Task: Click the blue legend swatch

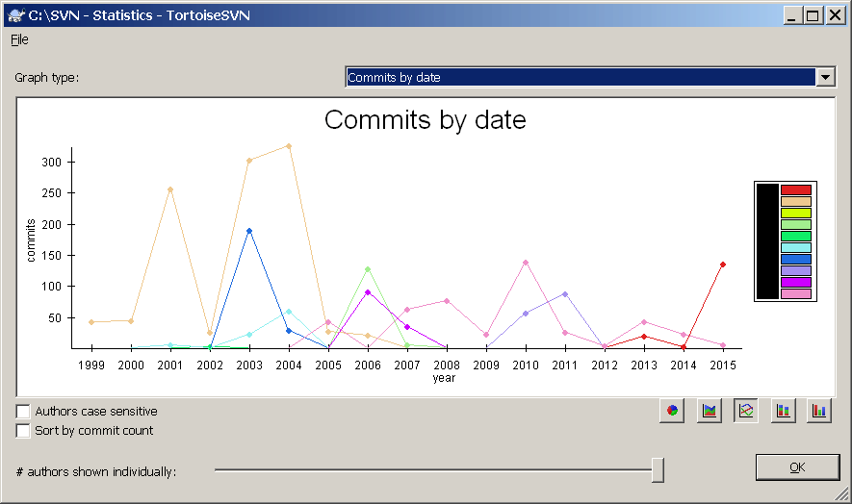Action: click(x=795, y=259)
